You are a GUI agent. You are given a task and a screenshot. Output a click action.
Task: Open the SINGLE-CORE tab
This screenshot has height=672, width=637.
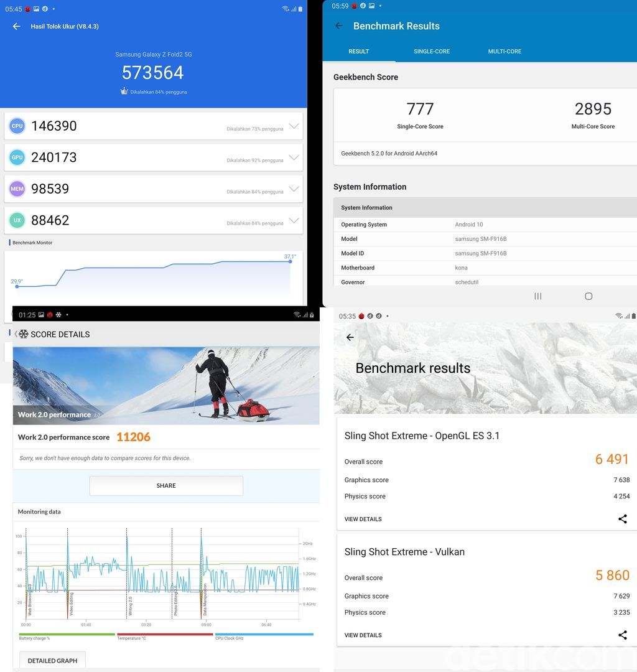[431, 52]
